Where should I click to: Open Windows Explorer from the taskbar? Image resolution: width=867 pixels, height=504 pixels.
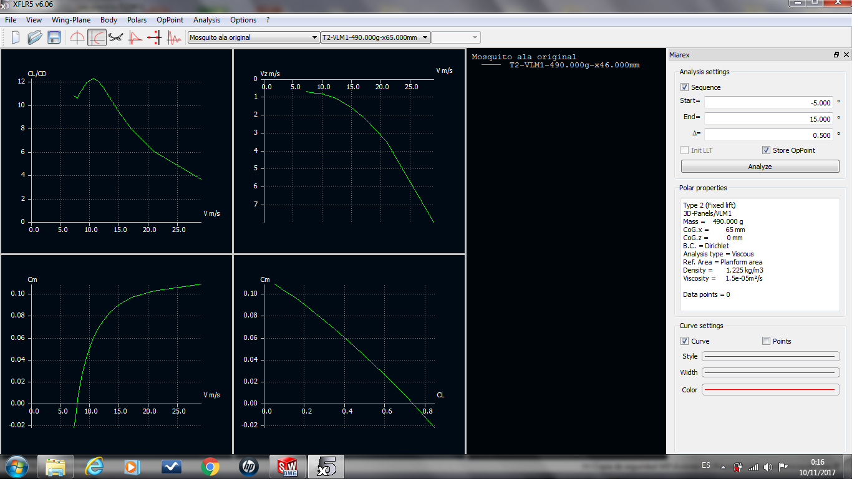[56, 467]
